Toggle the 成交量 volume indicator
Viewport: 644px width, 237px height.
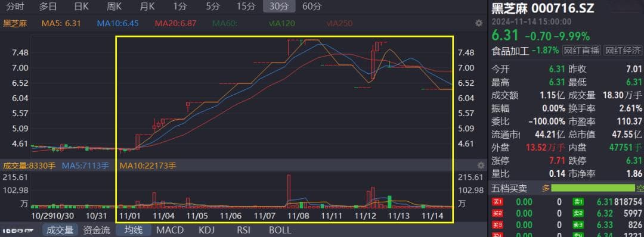(60, 230)
